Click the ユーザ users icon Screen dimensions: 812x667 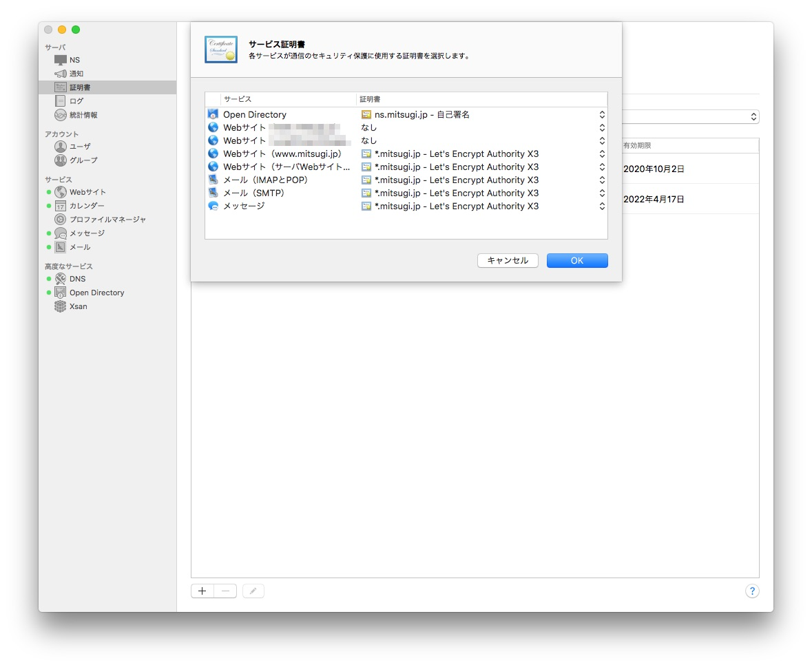(61, 147)
